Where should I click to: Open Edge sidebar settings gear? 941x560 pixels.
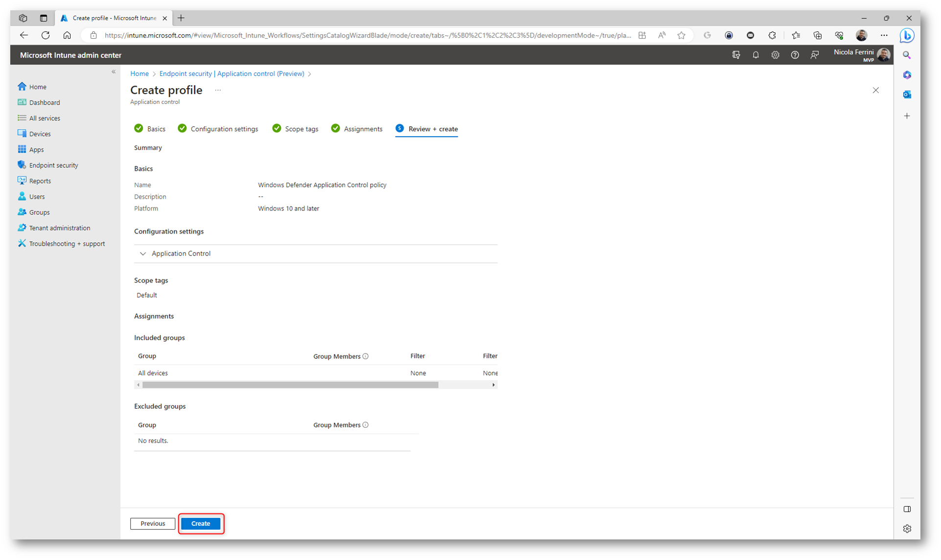(907, 529)
